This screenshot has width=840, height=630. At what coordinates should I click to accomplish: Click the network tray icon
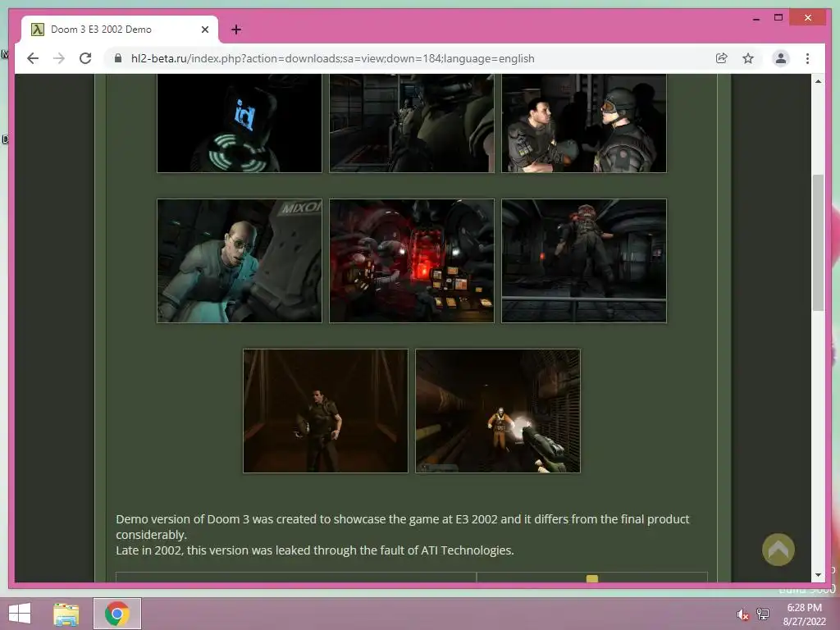[x=763, y=614]
